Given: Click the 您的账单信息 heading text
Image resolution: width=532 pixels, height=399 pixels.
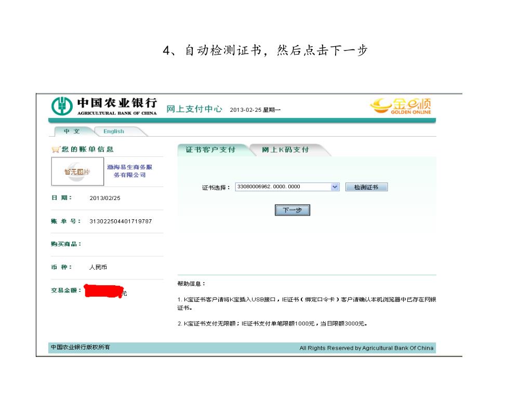Looking at the screenshot, I should click(x=87, y=149).
